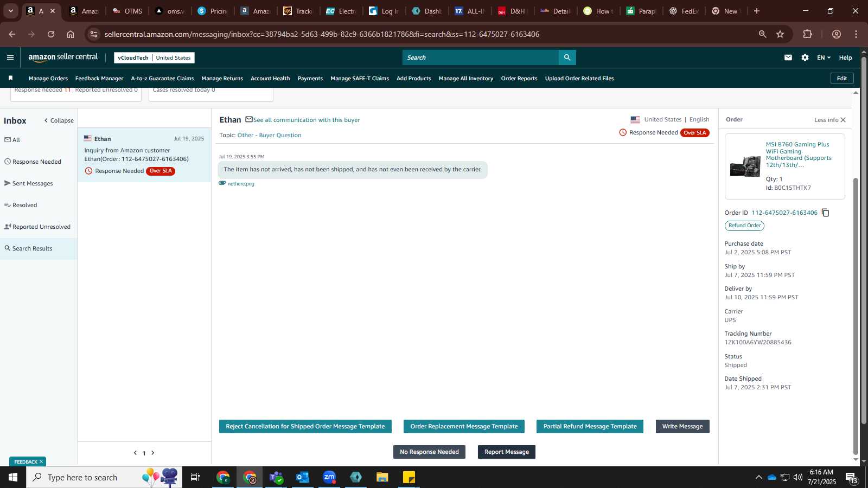Open the browser profile icon
This screenshot has height=488, width=868.
(837, 34)
